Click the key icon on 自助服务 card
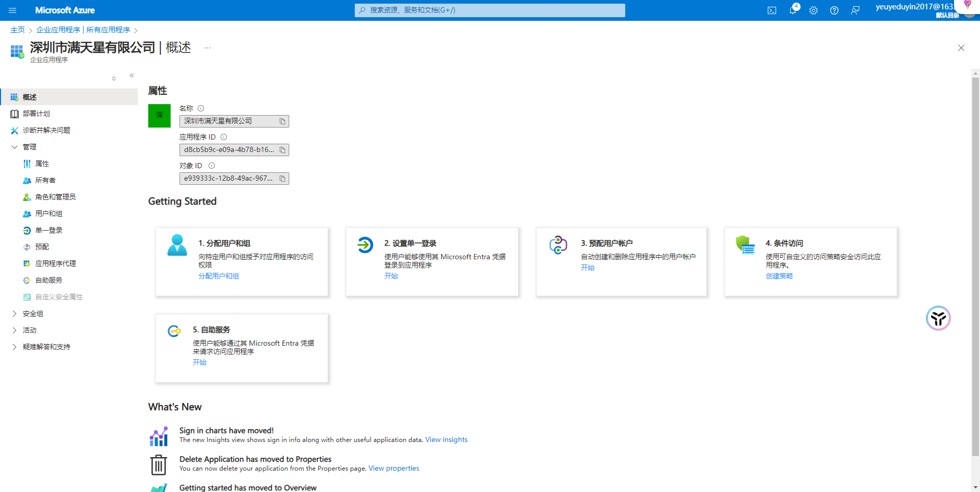This screenshot has height=492, width=980. pyautogui.click(x=174, y=331)
